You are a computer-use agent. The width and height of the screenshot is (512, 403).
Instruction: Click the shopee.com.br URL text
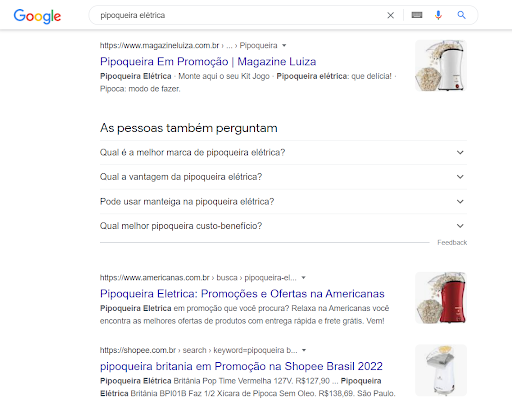tap(138, 350)
